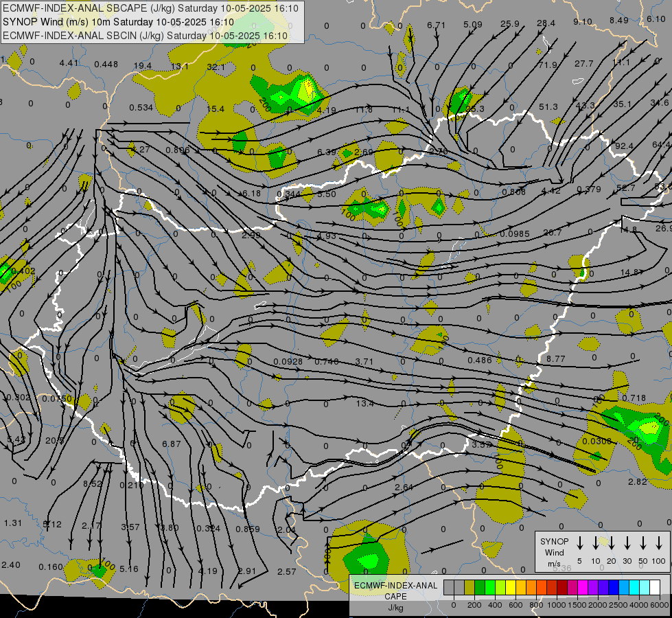The width and height of the screenshot is (672, 618).
Task: Click the ECMWF-INDEX-ANAL CAPE legend title
Action: 395,591
